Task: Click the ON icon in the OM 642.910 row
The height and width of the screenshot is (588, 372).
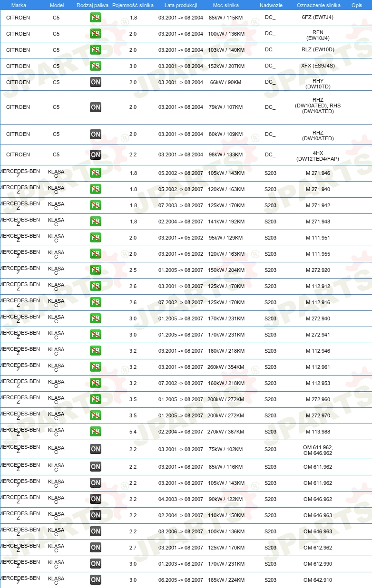Action: (96, 580)
